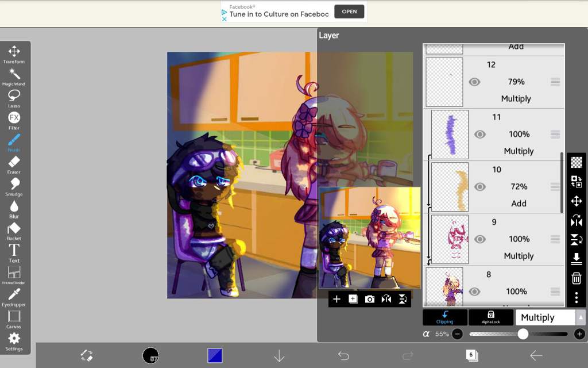Toggle visibility of layer 8

pos(474,292)
